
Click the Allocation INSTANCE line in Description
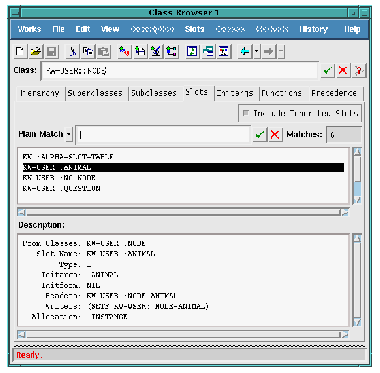(79, 317)
